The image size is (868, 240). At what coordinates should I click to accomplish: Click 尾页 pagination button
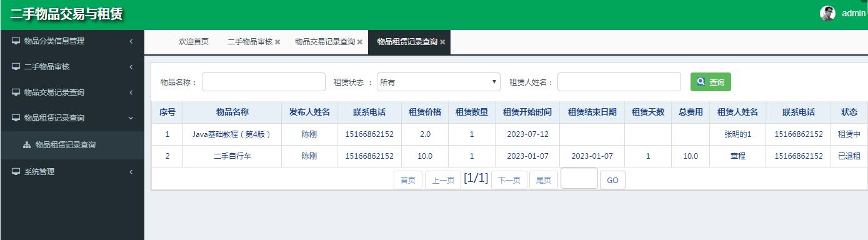click(544, 180)
